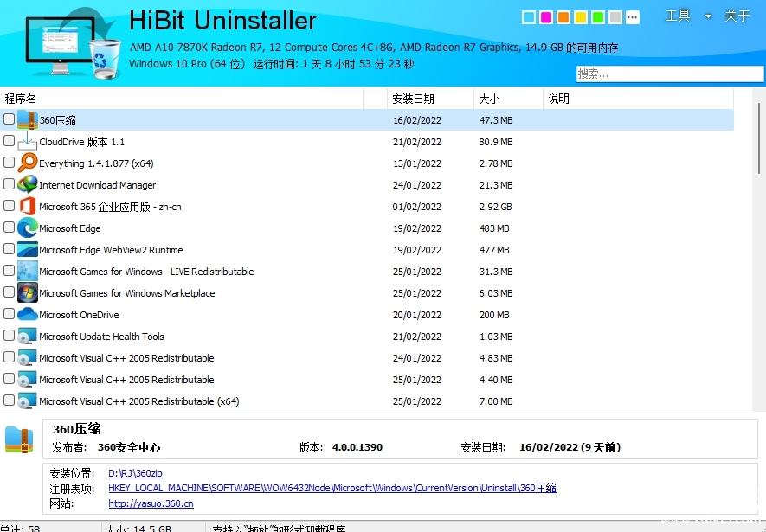Click the CloudDrive 版本 1.1 program icon
766x532 pixels.
coord(28,142)
